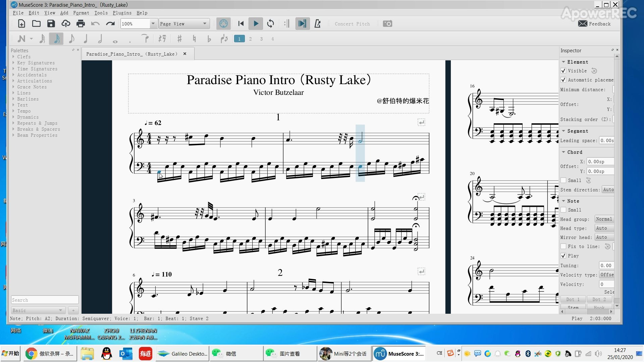The image size is (644, 362).
Task: Toggle Visible checkbox in Inspector
Action: [563, 71]
